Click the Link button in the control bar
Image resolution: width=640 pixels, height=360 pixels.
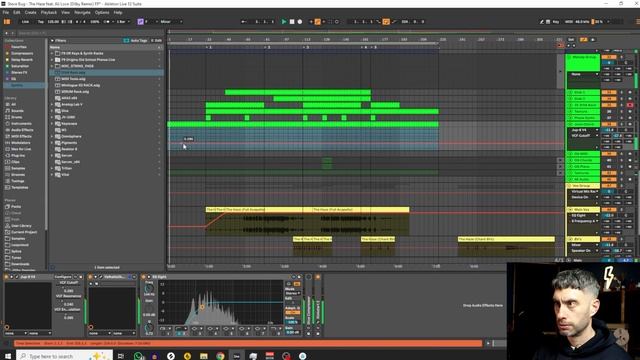[x=25, y=22]
